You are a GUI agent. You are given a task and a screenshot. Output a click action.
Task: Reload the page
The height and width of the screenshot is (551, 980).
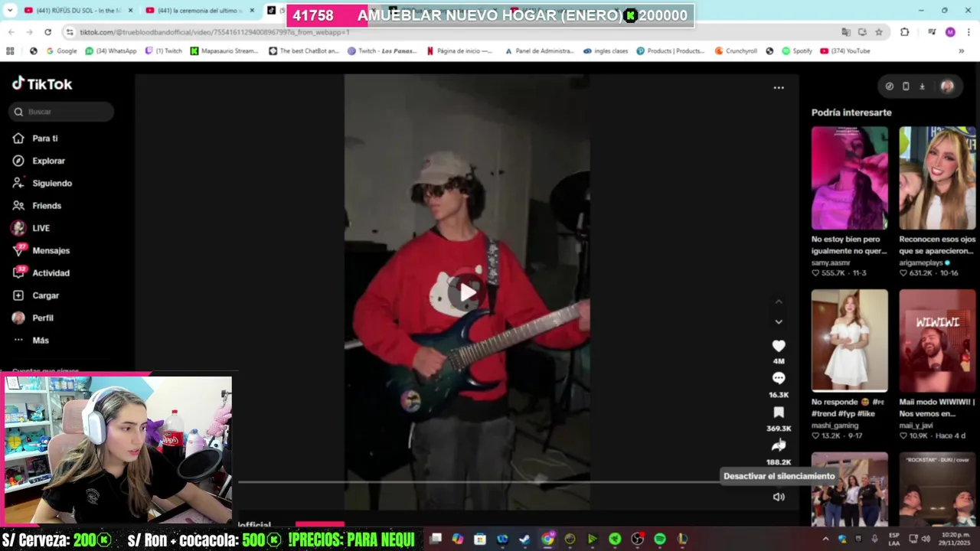coord(47,32)
